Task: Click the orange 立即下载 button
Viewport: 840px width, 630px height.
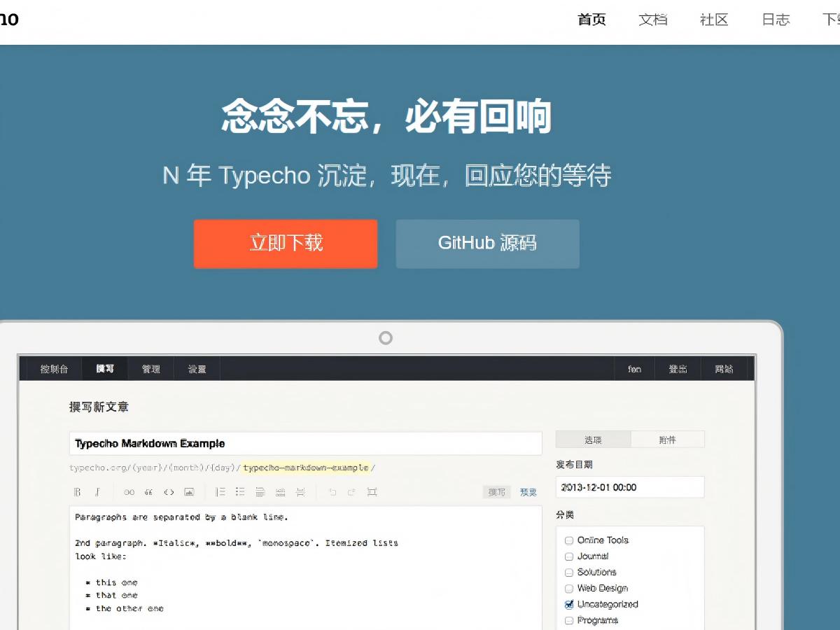Action: coord(286,244)
